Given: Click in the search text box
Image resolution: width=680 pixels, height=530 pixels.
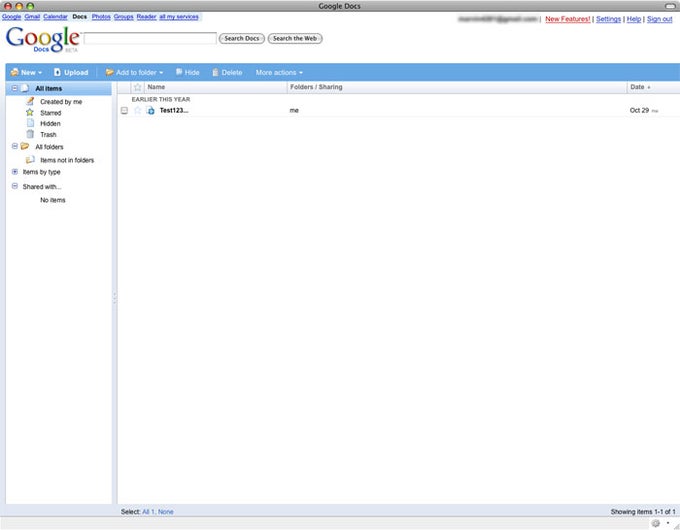Looking at the screenshot, I should click(150, 38).
